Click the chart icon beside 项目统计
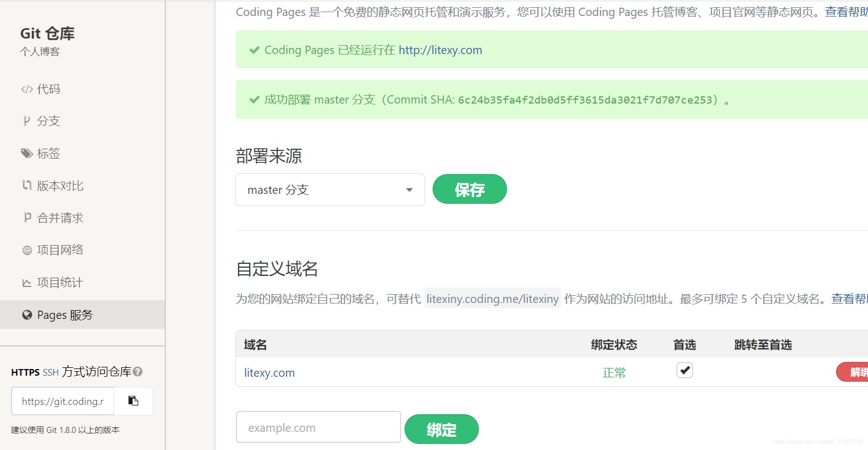The height and width of the screenshot is (450, 868). [x=27, y=283]
